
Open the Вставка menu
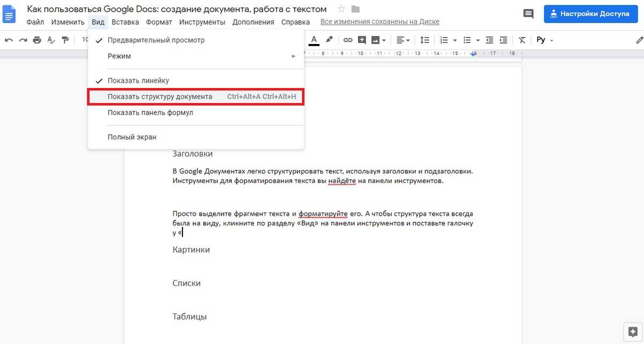tap(126, 22)
